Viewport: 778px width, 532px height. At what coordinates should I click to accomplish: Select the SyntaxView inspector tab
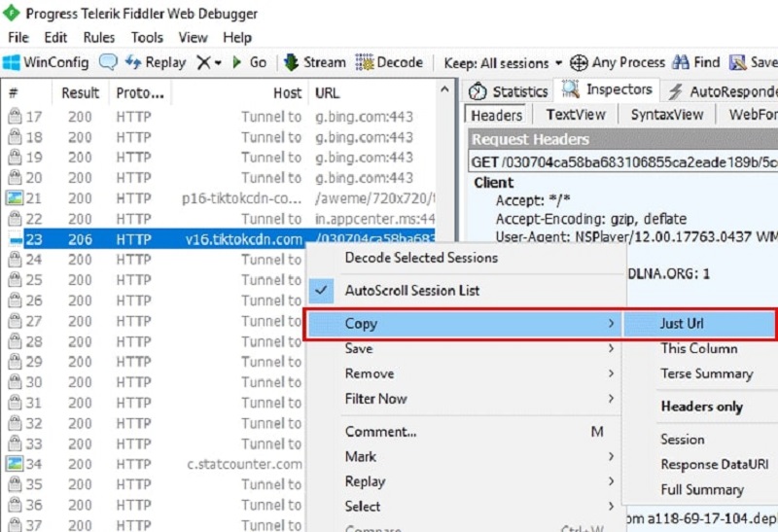tap(667, 115)
